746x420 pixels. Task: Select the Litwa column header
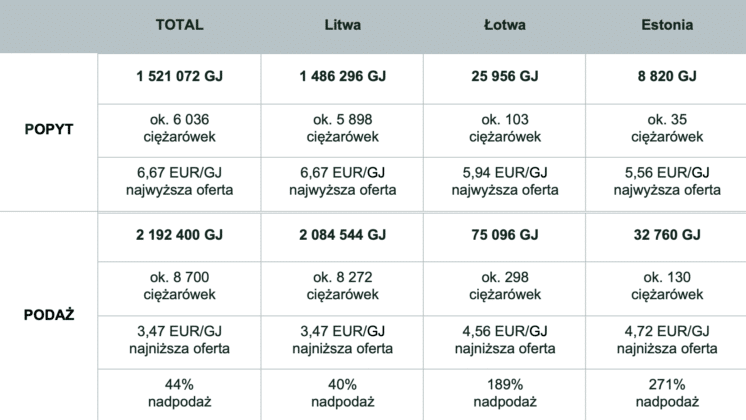pos(343,25)
